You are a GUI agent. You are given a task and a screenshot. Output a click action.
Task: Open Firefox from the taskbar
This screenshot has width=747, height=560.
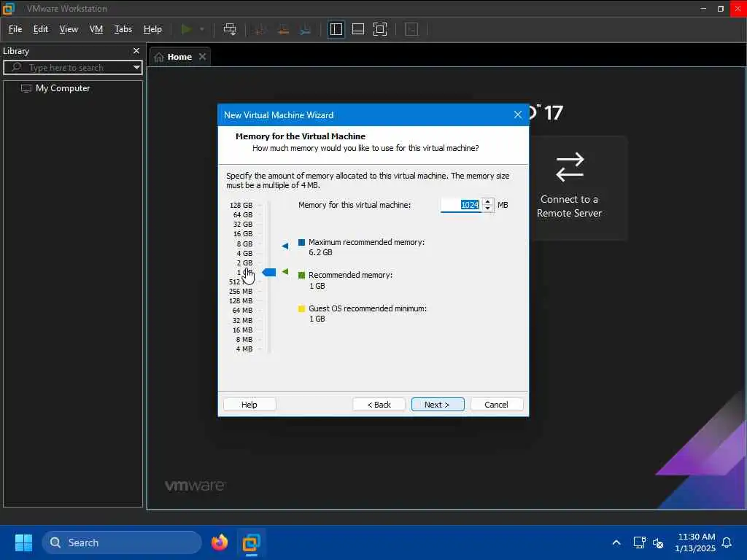(x=220, y=542)
